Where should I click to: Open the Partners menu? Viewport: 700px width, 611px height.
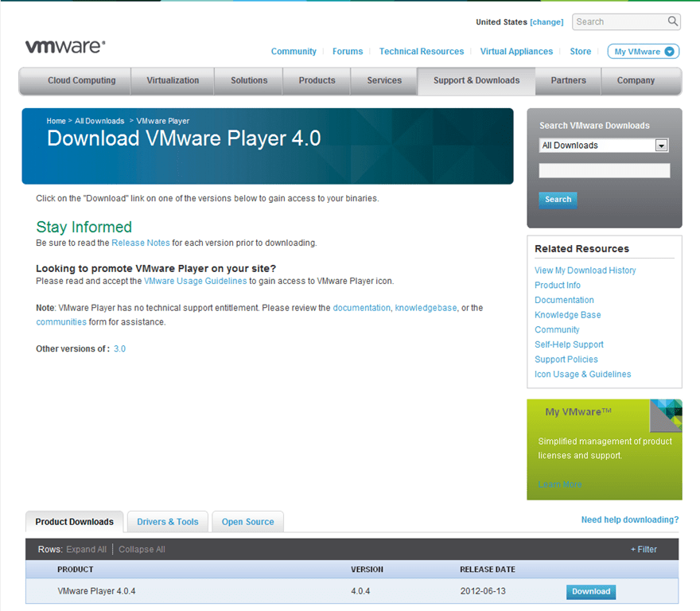pos(568,80)
